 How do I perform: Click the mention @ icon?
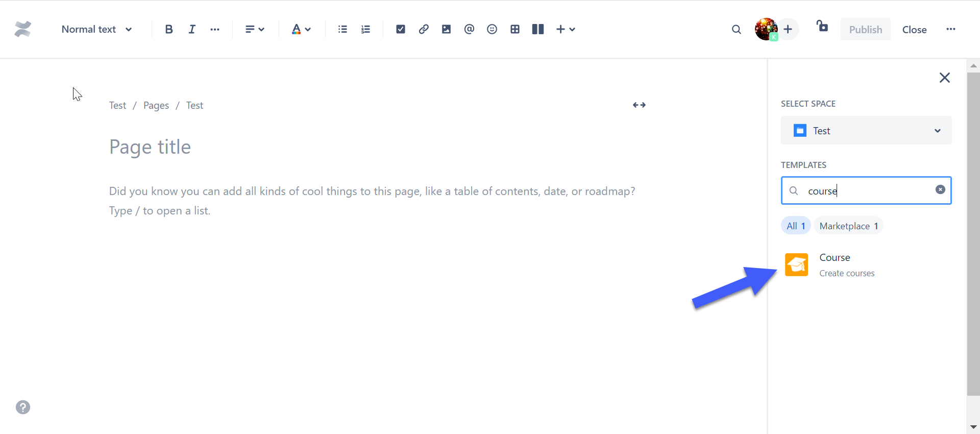click(x=469, y=30)
